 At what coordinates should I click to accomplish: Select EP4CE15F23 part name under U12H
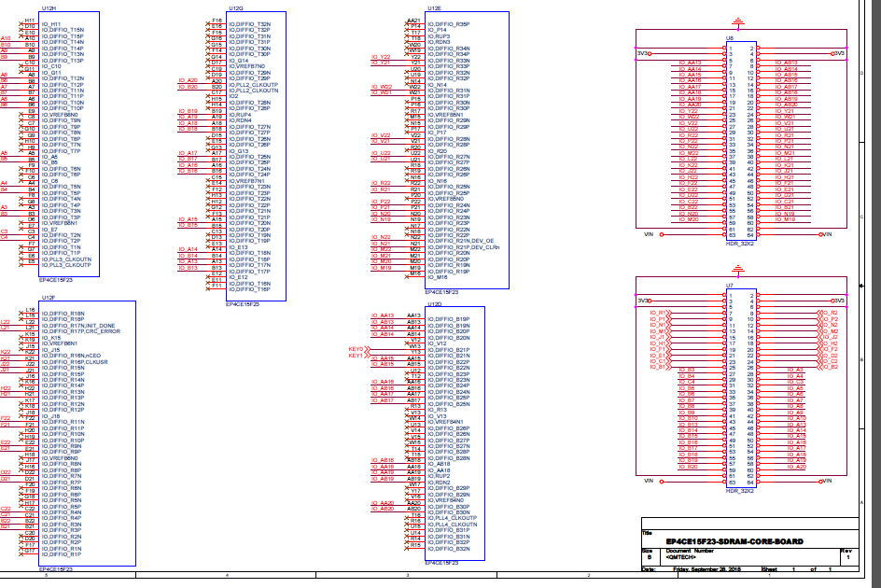(x=56, y=280)
